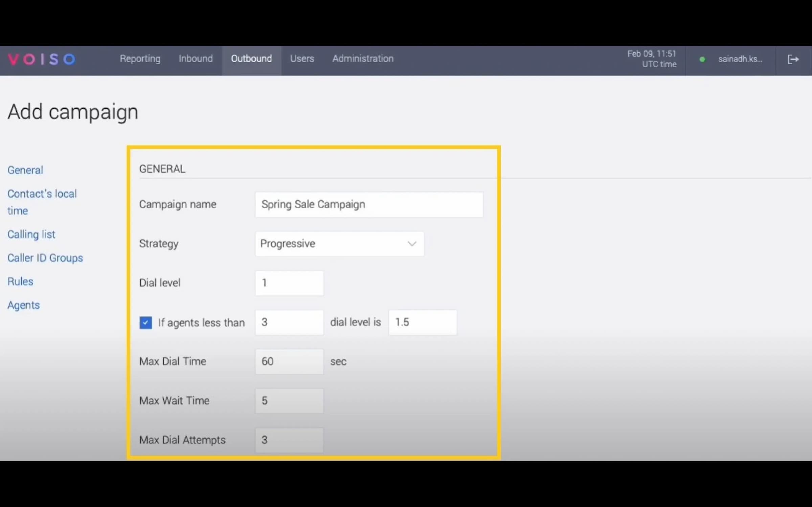Open the General section expander
This screenshot has width=812, height=507.
coord(24,169)
